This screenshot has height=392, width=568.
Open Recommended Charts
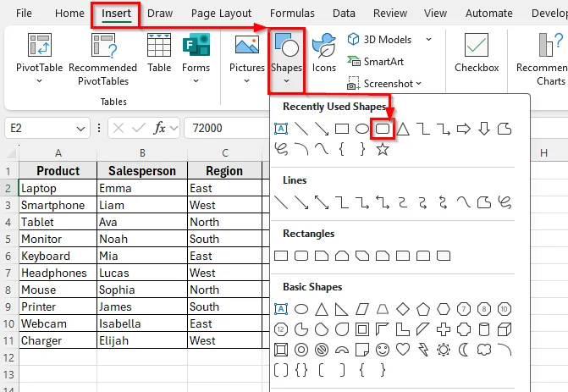pos(542,60)
